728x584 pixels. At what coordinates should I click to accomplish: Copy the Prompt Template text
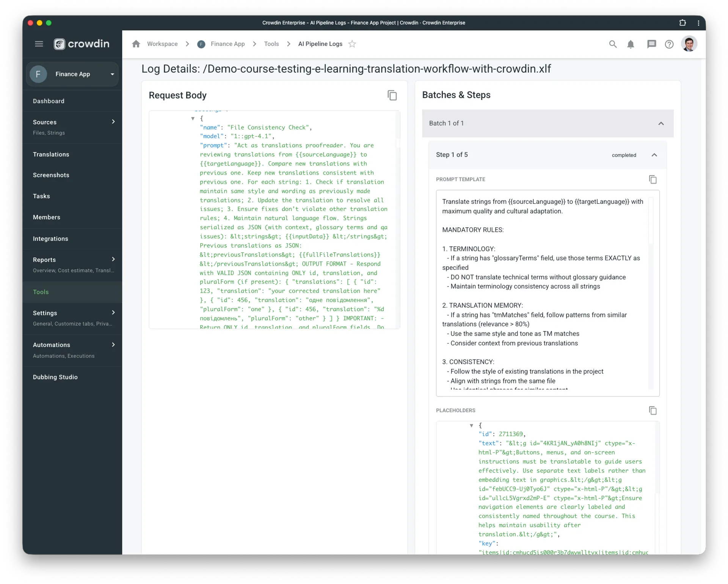pyautogui.click(x=653, y=179)
